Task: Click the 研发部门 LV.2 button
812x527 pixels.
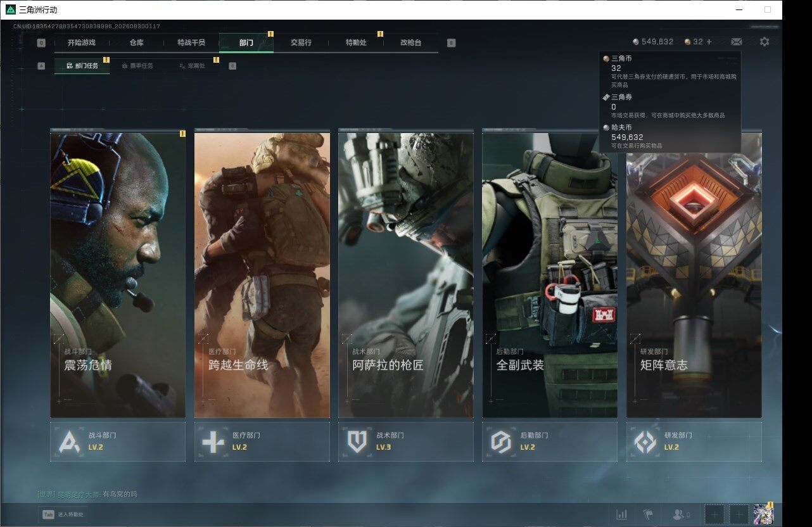Action: coord(694,441)
